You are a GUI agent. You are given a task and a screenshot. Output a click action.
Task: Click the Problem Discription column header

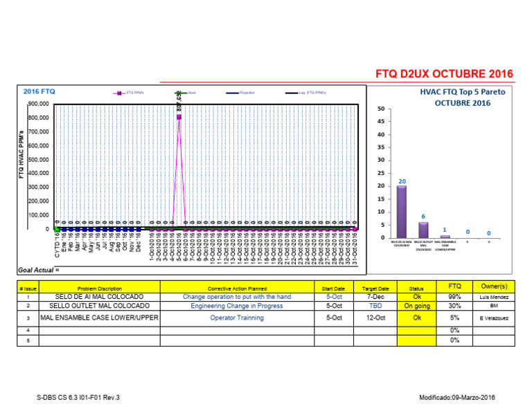[100, 287]
